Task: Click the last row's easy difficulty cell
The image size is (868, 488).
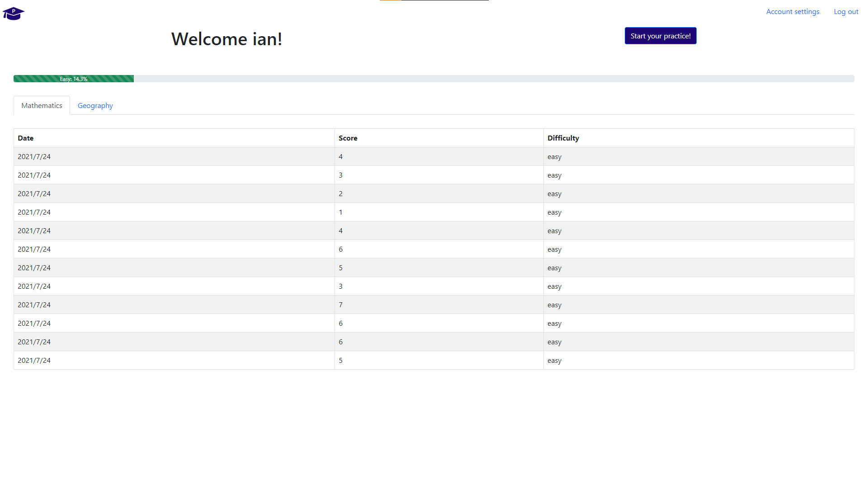Action: click(554, 361)
